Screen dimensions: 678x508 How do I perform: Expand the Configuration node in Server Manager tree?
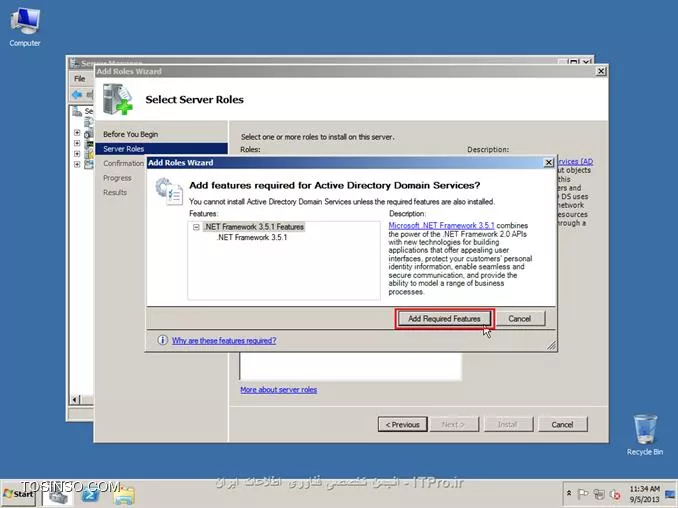tap(77, 153)
